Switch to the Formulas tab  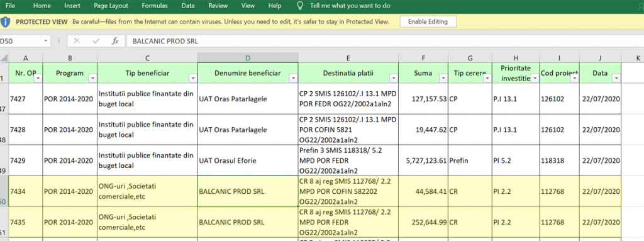155,6
